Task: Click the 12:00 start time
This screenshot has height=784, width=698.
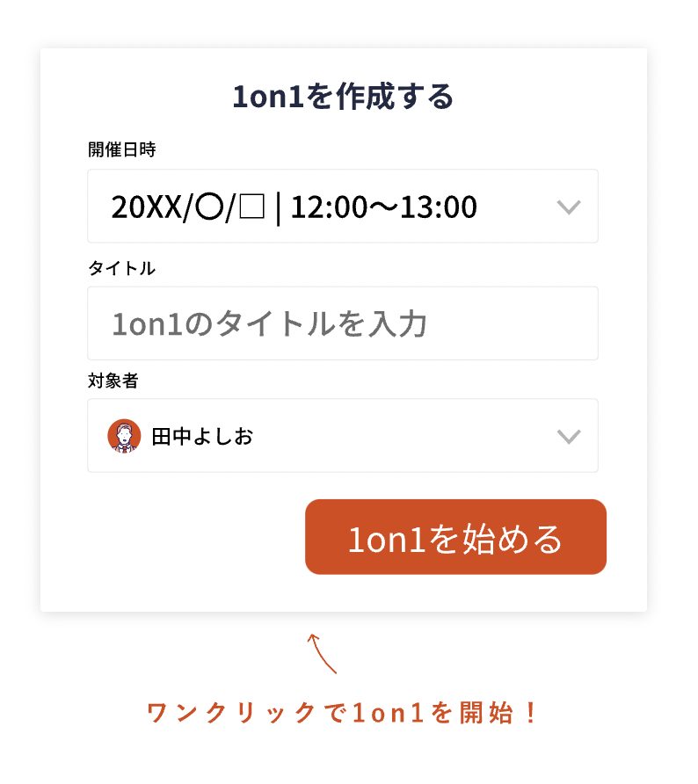Action: click(327, 207)
